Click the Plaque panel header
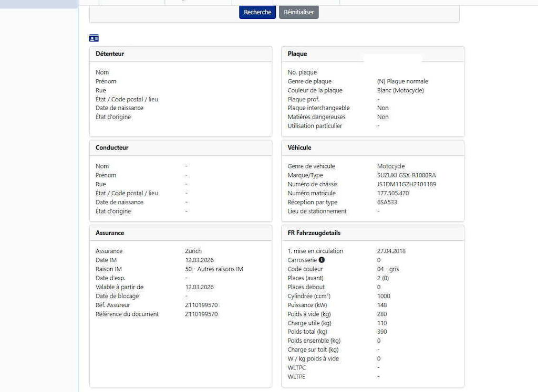This screenshot has height=392, width=538. click(x=297, y=54)
